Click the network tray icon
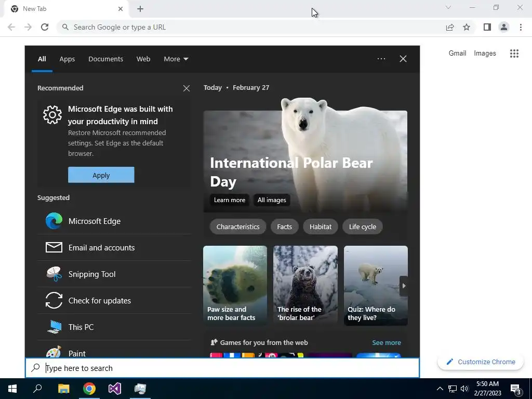The width and height of the screenshot is (532, 399). [453, 389]
